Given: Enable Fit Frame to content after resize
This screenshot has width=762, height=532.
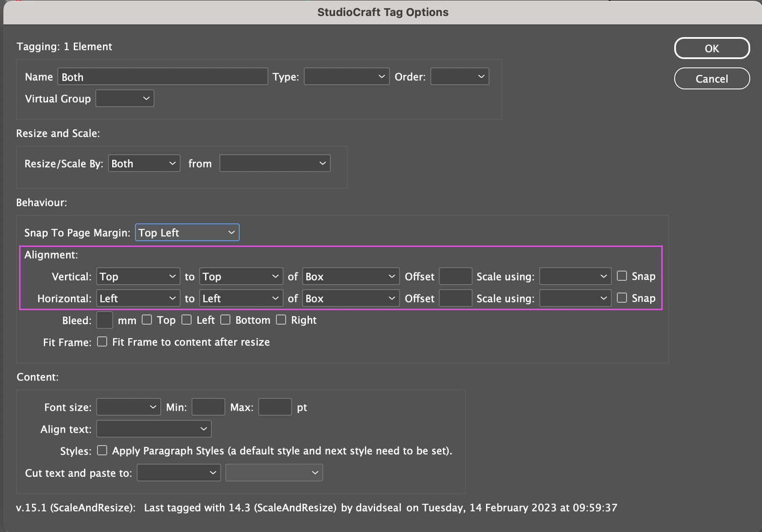Looking at the screenshot, I should point(102,341).
